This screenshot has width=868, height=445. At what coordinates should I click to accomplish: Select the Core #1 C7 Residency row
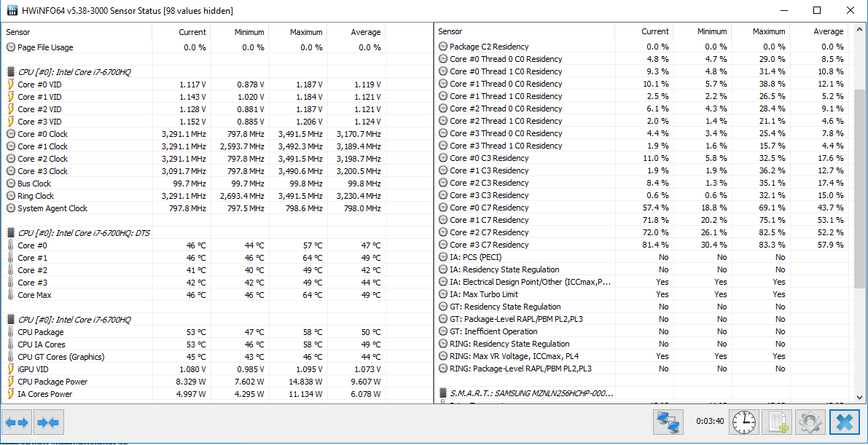(642, 220)
